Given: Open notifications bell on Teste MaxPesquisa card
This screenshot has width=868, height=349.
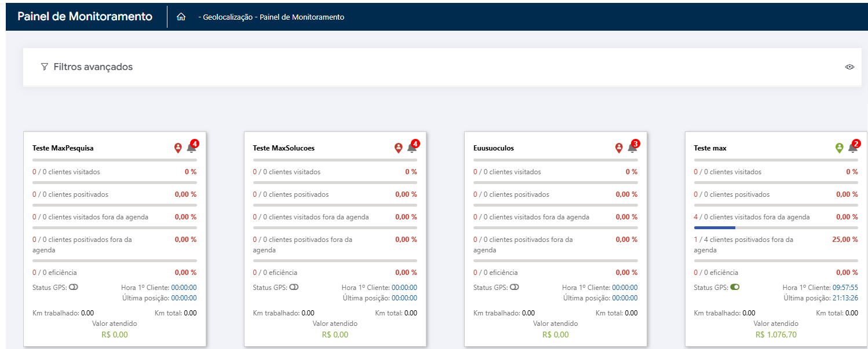Looking at the screenshot, I should pos(191,148).
